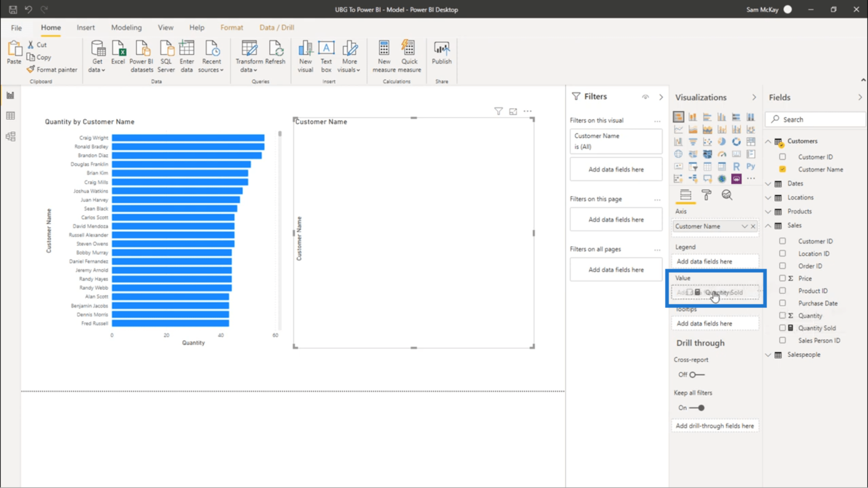Select the purple Power Apps visual
868x488 pixels.
pyautogui.click(x=736, y=179)
